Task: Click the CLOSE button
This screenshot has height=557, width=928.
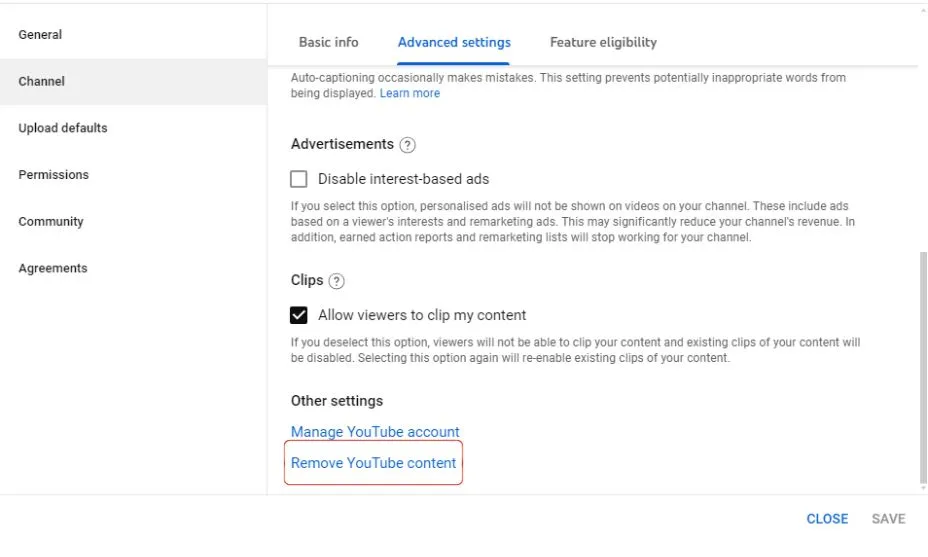Action: (x=827, y=519)
